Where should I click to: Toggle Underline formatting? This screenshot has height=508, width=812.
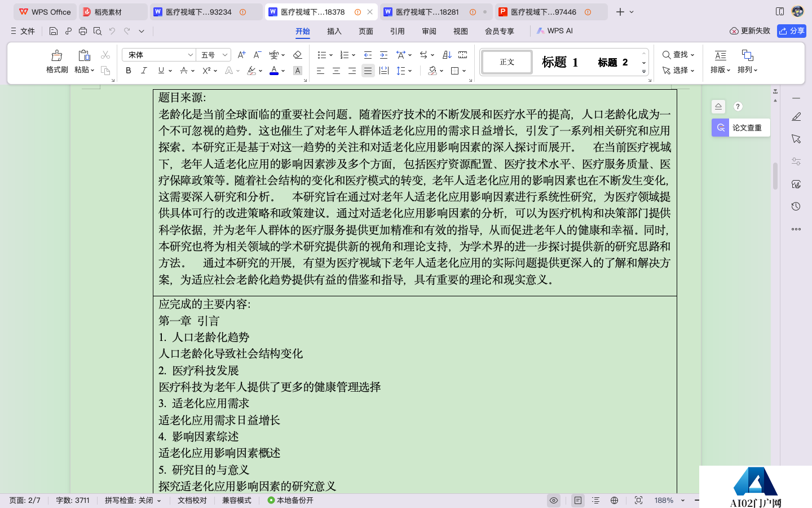click(161, 71)
